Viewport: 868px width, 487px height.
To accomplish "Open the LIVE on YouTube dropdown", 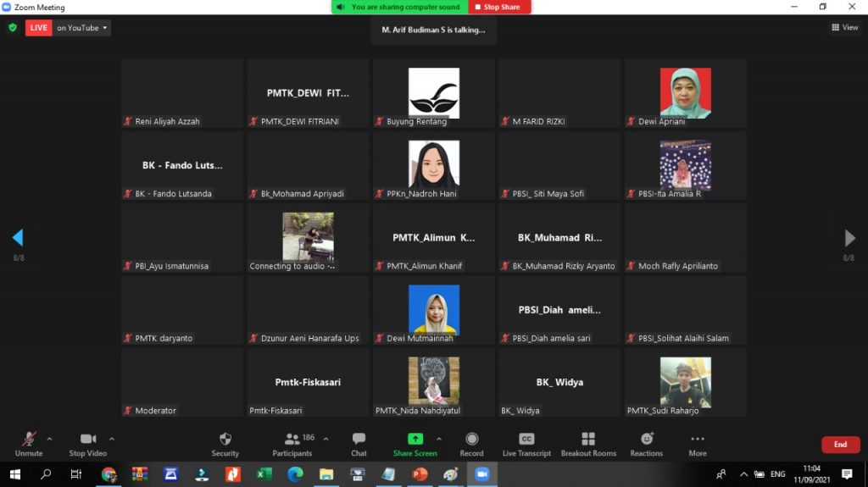I will (x=82, y=28).
